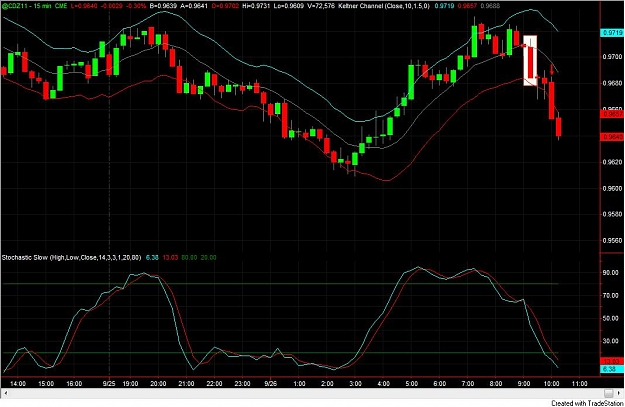Click the horizontal scrollbar thumb
This screenshot has width=625, height=407.
608,393
